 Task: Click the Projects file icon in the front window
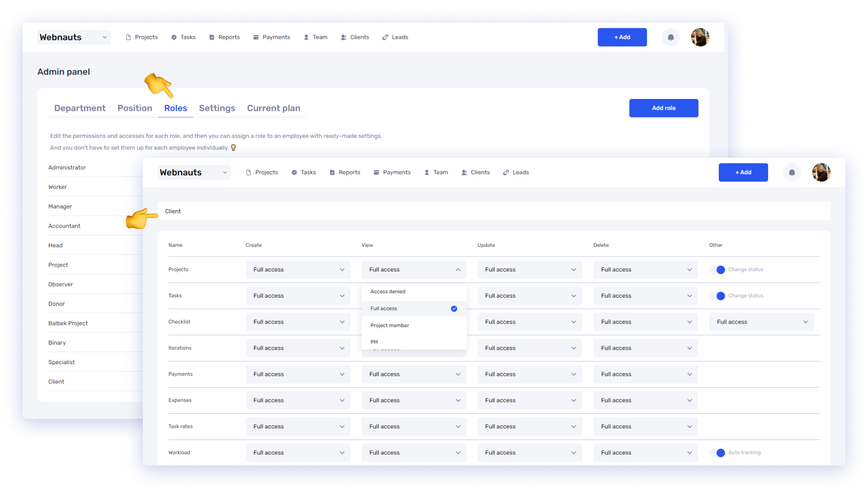pyautogui.click(x=249, y=172)
